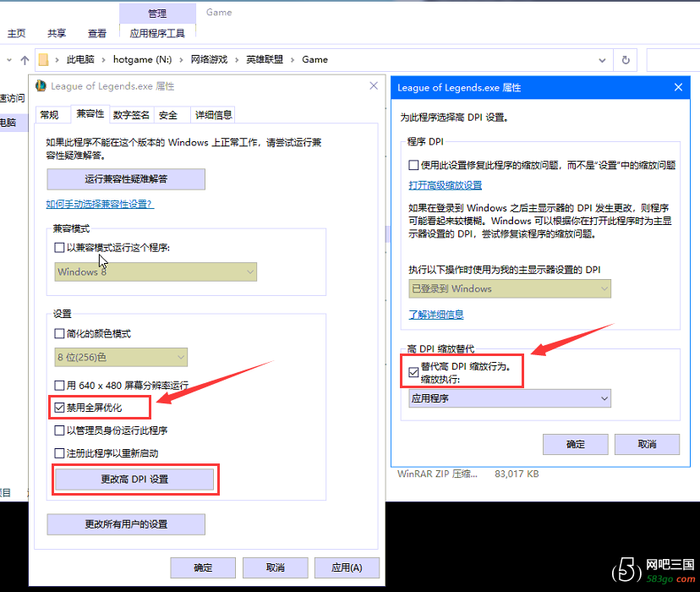Toggle 简化的颜色模式 checkbox

(59, 333)
